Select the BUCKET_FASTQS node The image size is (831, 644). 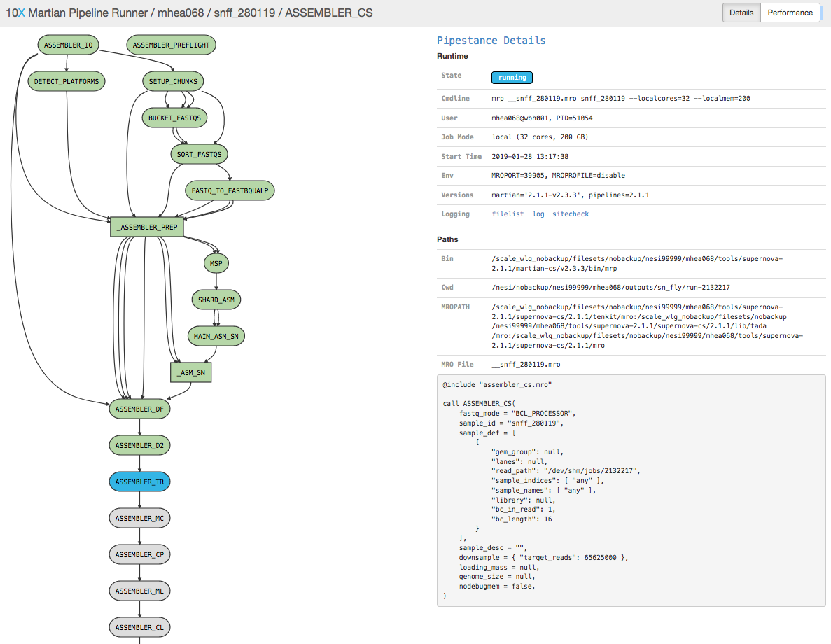(x=174, y=118)
